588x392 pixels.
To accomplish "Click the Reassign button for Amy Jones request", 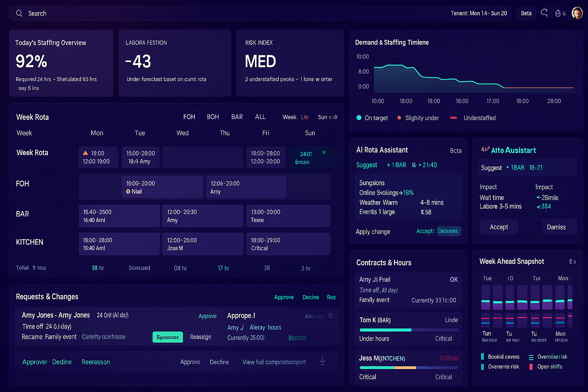I will click(x=201, y=337).
